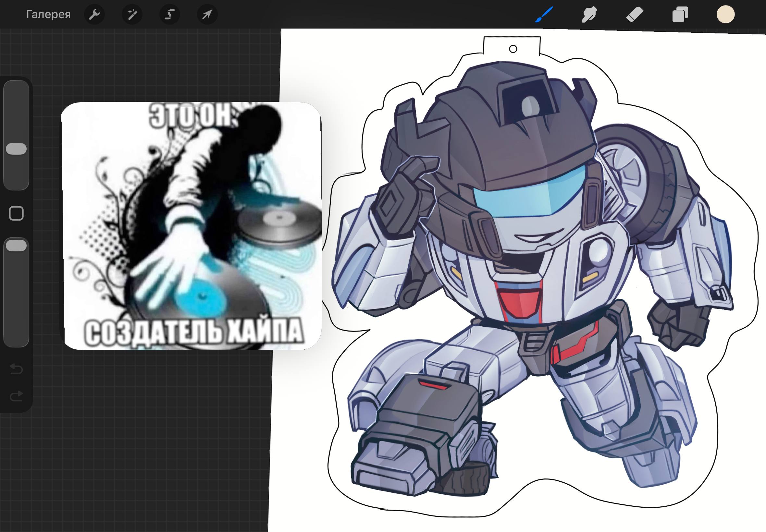This screenshot has width=766, height=532.
Task: Click the brush opacity slider handle
Action: (16, 245)
